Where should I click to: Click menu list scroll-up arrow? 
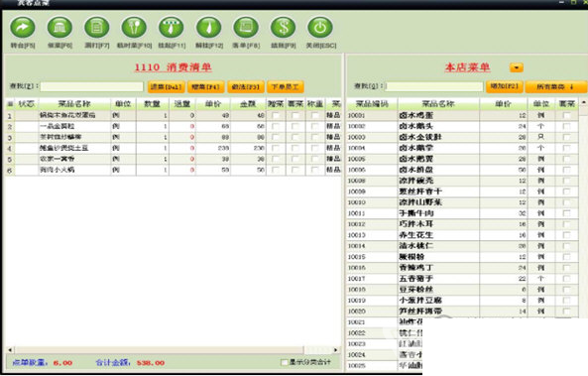(x=584, y=102)
